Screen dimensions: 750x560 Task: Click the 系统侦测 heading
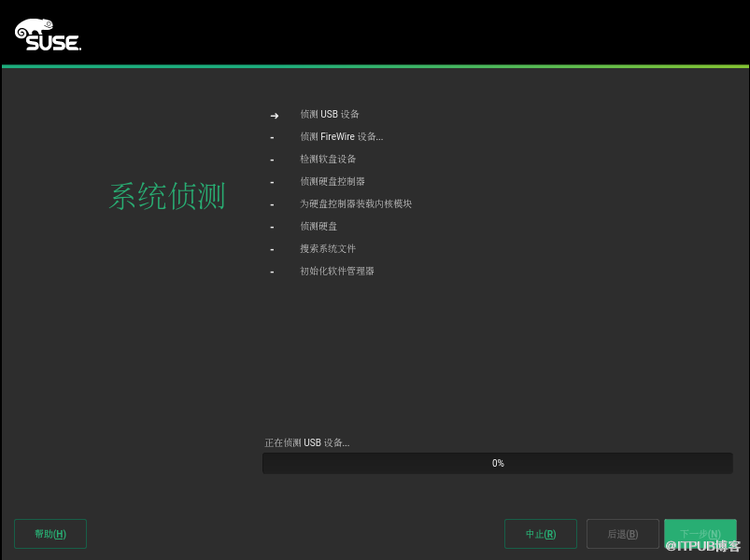coord(167,196)
